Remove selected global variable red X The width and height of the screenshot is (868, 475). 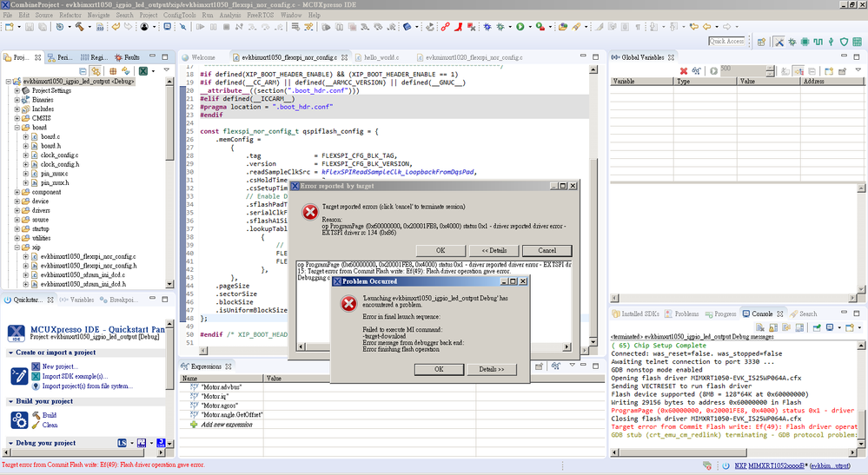point(684,71)
